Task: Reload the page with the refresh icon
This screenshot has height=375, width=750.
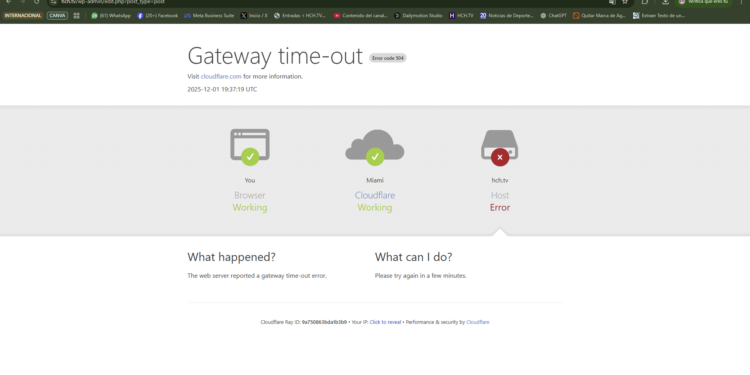Action: (36, 2)
